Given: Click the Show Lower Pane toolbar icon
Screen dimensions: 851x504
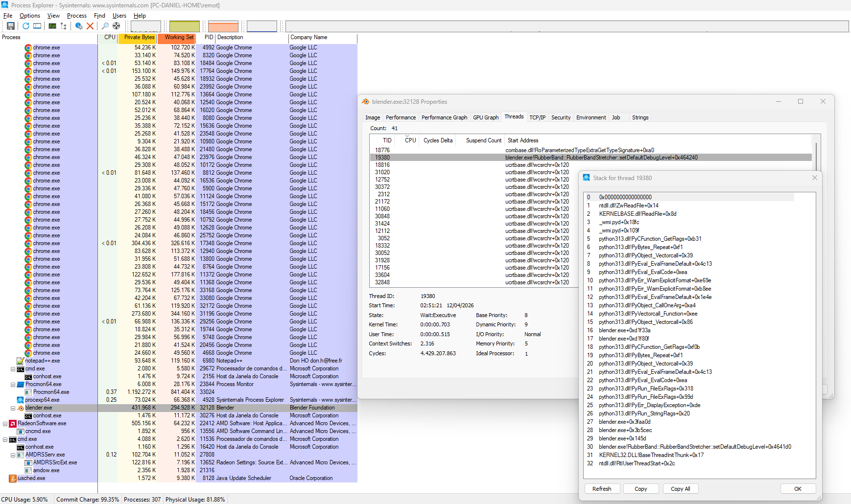Looking at the screenshot, I should coord(37,26).
